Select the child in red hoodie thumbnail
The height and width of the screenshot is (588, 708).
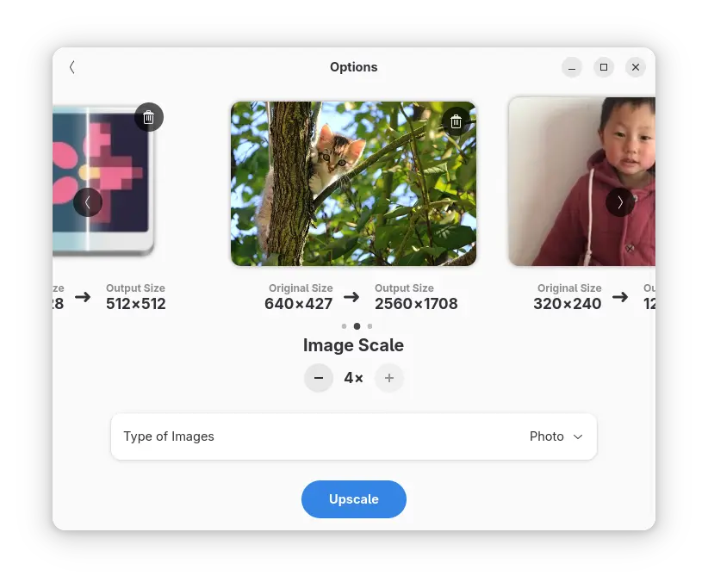[x=582, y=182]
